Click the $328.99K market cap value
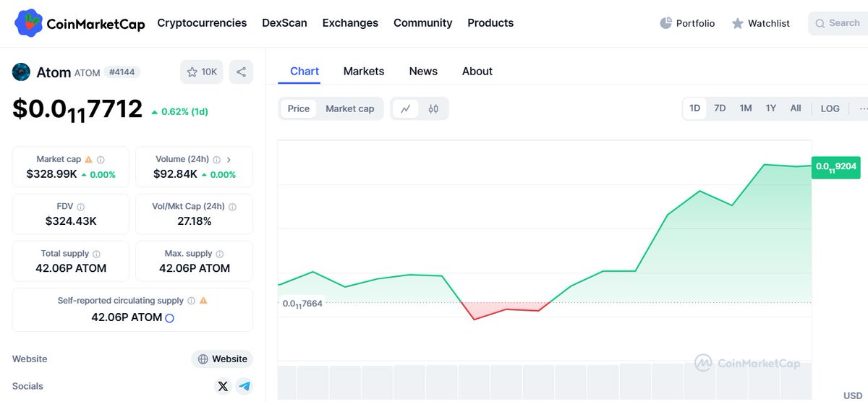Viewport: 868px width, 402px height. 50,174
